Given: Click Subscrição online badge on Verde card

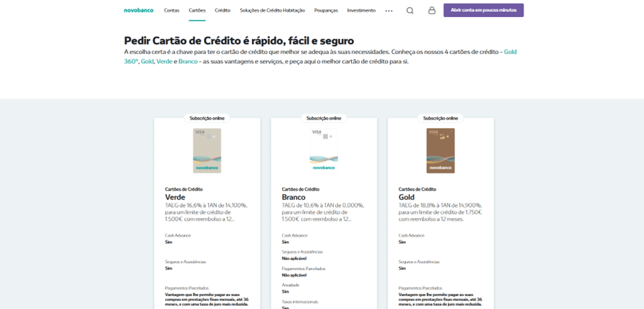Looking at the screenshot, I should tap(207, 119).
